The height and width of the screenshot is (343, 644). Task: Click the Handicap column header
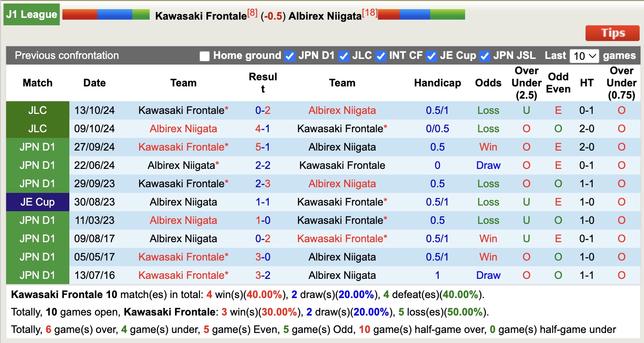coord(438,82)
